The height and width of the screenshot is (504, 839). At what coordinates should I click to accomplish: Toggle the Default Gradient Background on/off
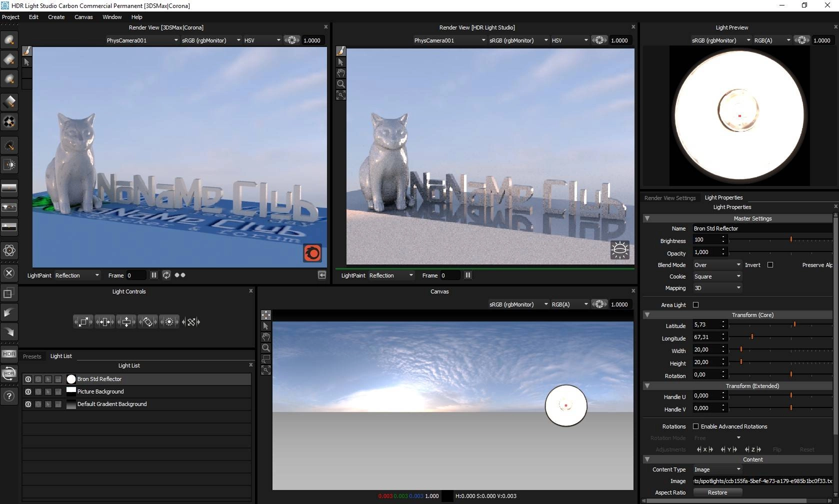click(28, 404)
